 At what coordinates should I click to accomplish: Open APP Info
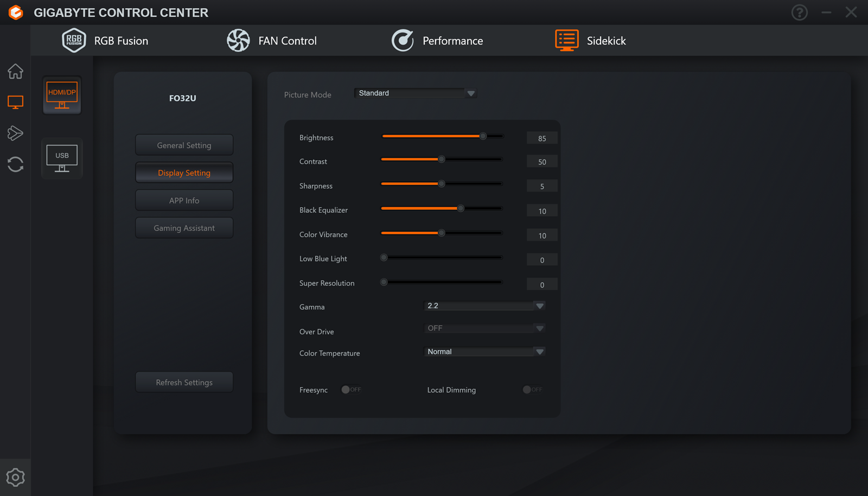[x=184, y=200]
